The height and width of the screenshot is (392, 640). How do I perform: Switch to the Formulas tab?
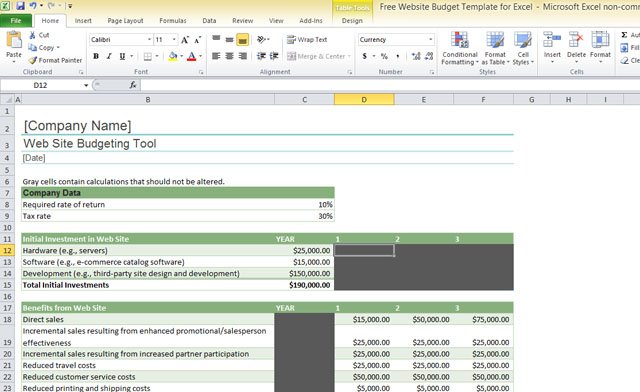173,20
